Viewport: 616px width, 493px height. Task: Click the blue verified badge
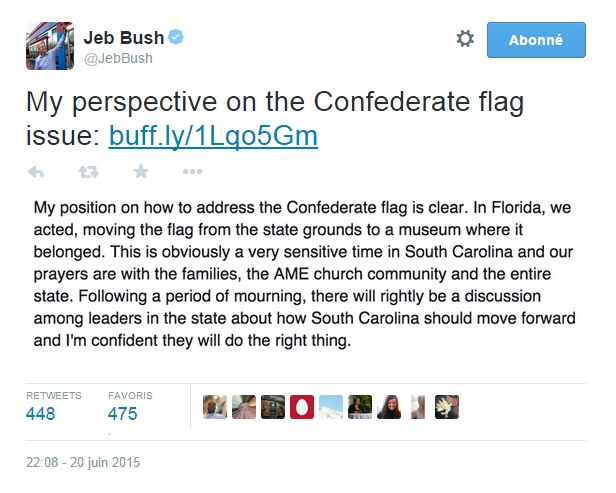pos(176,38)
